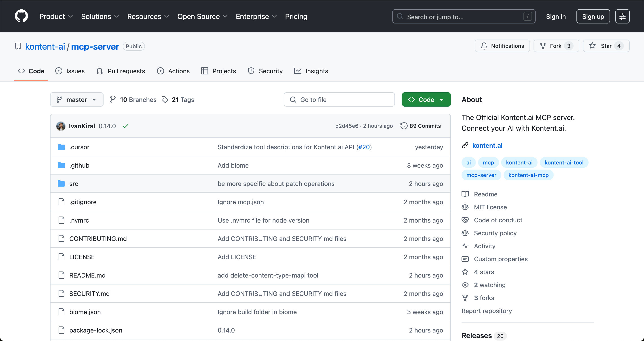Click the mcp topic tag
Viewport: 644px width, 341px height.
pyautogui.click(x=488, y=162)
